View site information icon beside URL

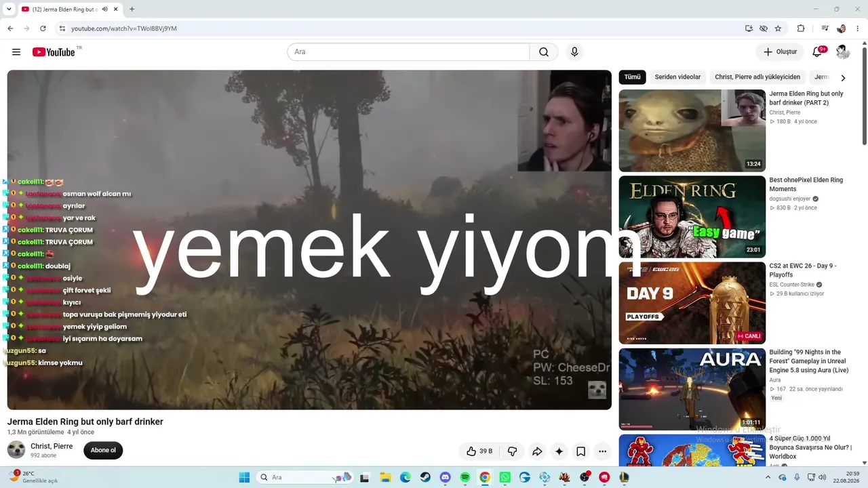click(62, 28)
